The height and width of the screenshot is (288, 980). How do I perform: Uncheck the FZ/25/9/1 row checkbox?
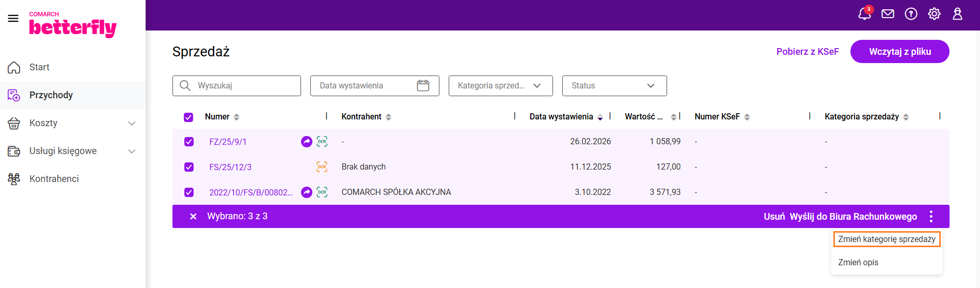pos(189,142)
